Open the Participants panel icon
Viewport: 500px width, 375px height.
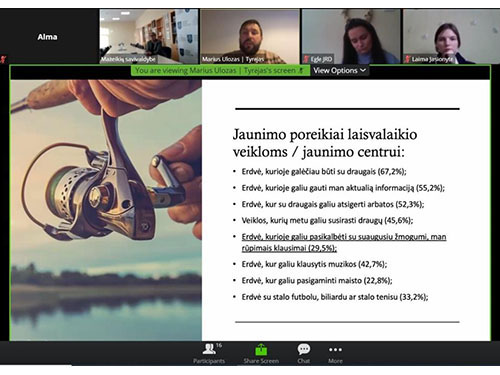(x=209, y=349)
